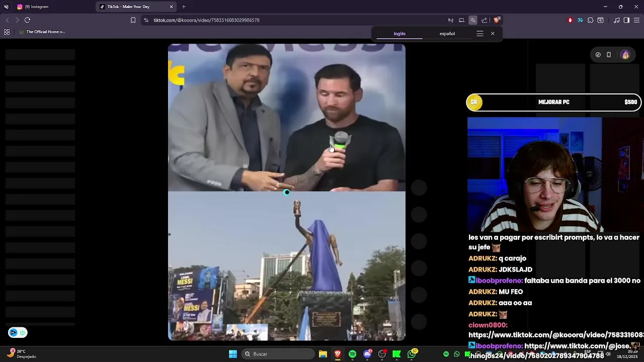
Task: Click the profile avatar at top right of TikTok
Action: pyautogui.click(x=625, y=55)
